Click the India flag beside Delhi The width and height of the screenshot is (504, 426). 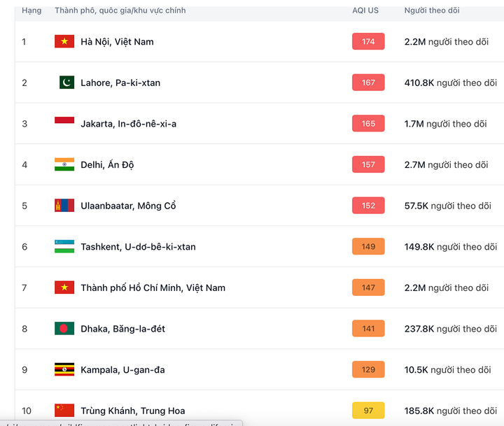64,164
